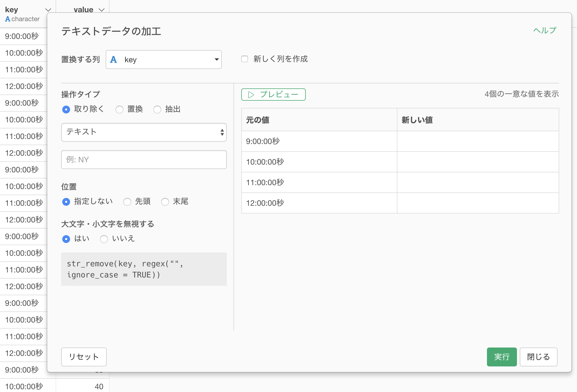Click the last 10:00:00秒 cell in the background key column

coord(28,386)
